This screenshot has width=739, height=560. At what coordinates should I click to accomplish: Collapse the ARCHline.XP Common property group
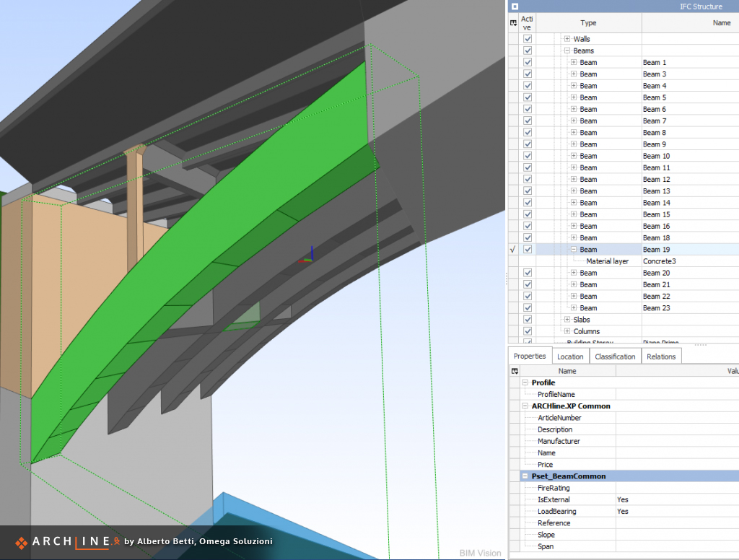point(525,406)
